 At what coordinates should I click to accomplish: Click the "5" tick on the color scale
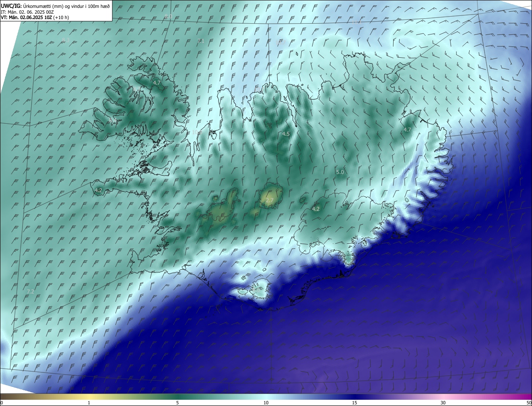(177, 403)
